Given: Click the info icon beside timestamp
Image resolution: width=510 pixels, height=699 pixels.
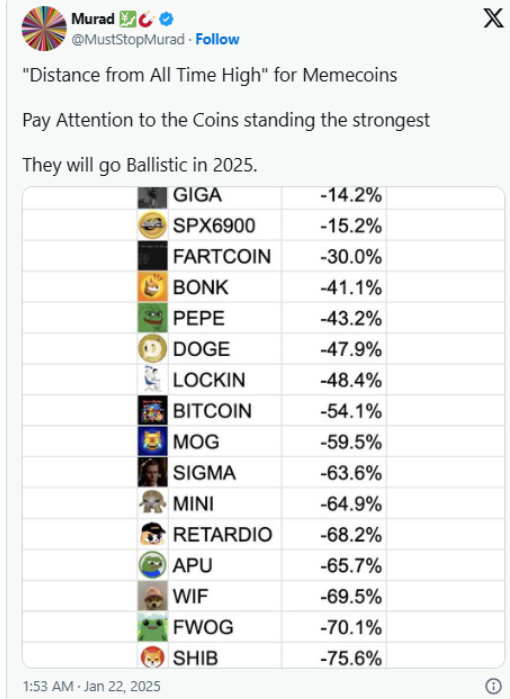Looking at the screenshot, I should (493, 686).
